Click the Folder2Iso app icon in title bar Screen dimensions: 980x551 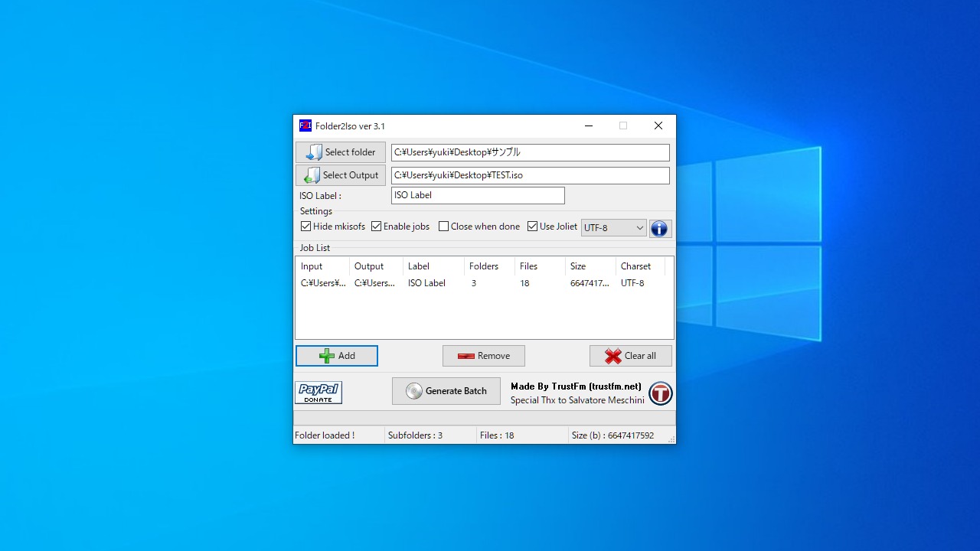point(305,126)
